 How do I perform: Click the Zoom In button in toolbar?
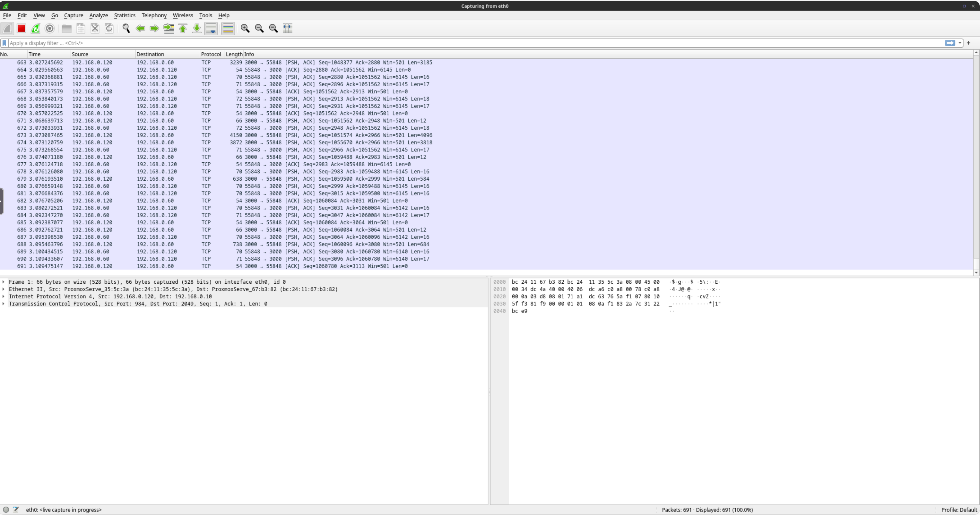tap(245, 28)
